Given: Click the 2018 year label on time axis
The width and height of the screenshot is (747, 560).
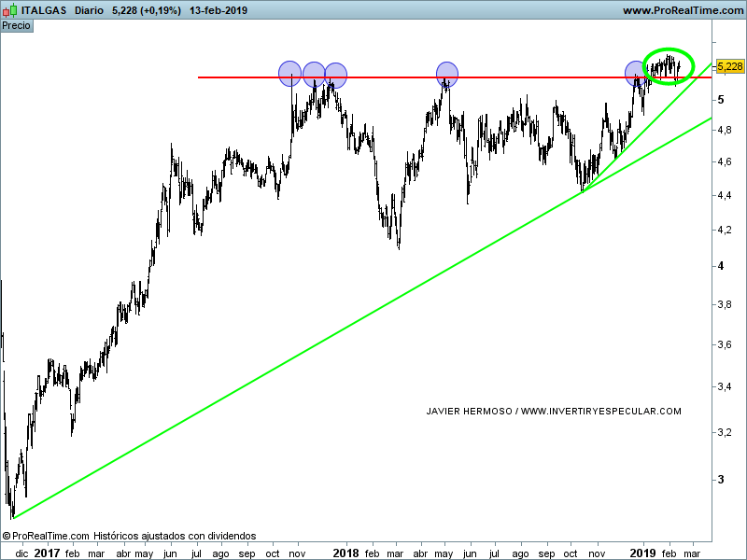Looking at the screenshot, I should (x=345, y=553).
